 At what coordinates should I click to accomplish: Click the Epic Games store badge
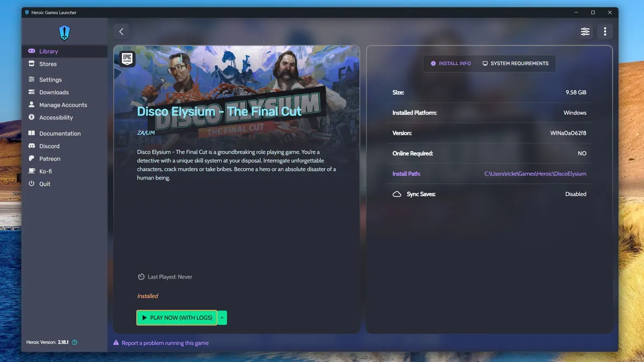pyautogui.click(x=127, y=59)
